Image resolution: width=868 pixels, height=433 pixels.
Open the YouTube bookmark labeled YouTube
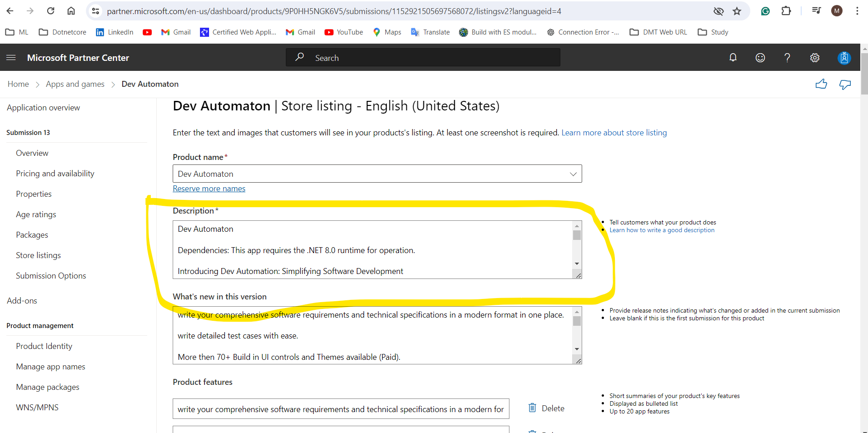344,32
